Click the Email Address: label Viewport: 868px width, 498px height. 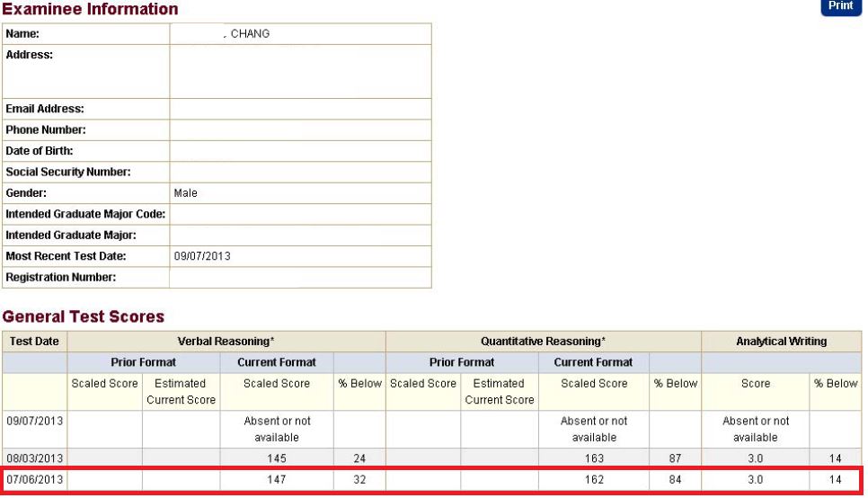click(x=45, y=109)
